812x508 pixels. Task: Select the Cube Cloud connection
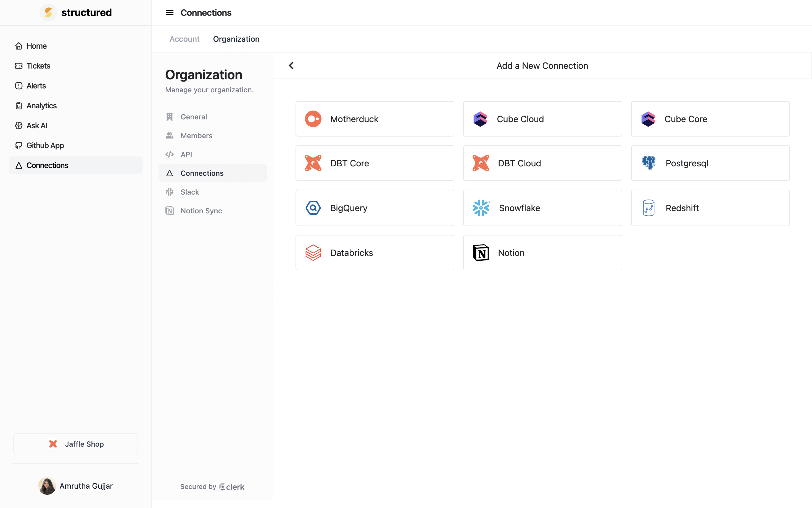coord(542,119)
